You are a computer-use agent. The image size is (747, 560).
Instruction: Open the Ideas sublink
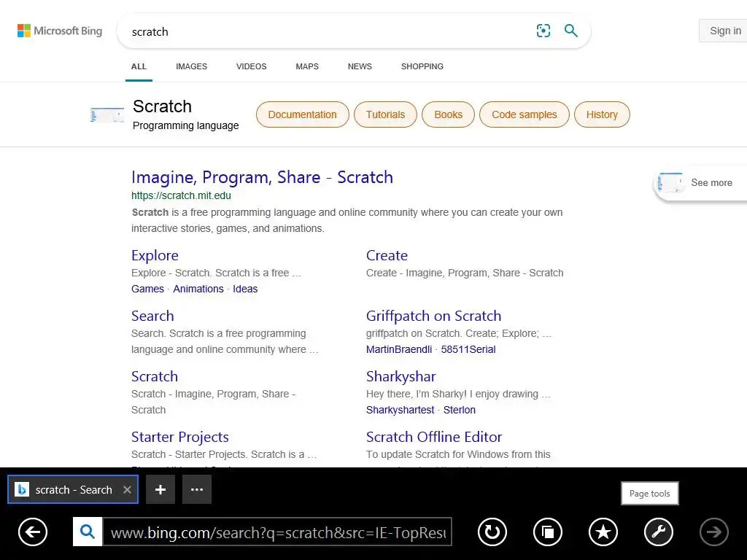245,289
